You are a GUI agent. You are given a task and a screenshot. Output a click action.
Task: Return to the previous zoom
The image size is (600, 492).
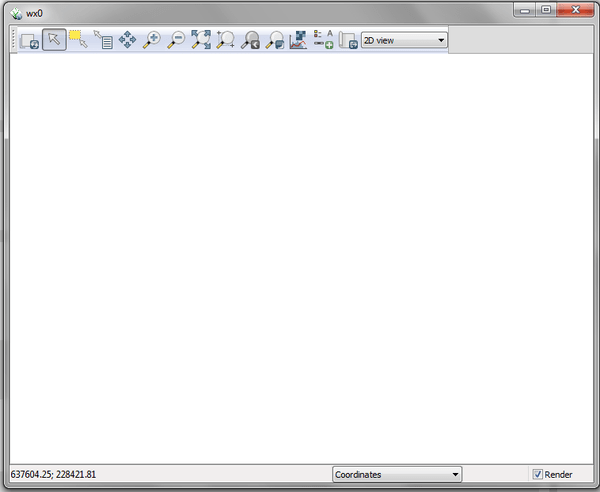click(x=250, y=40)
